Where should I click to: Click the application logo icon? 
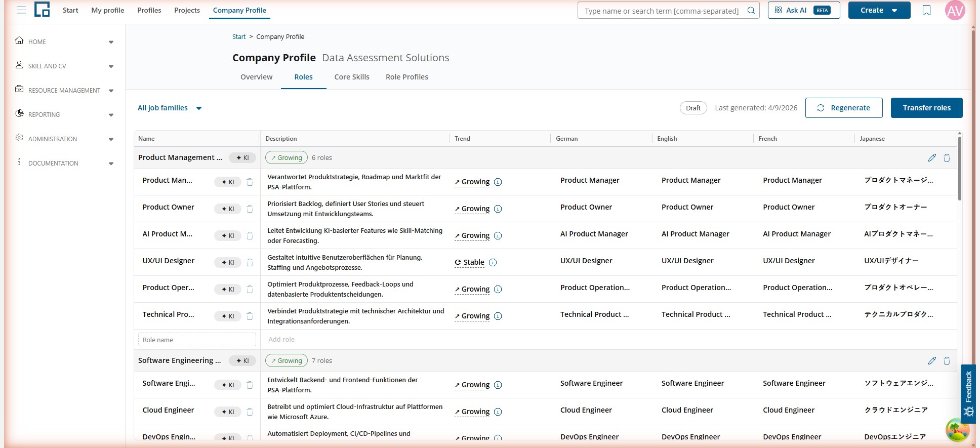click(x=42, y=10)
